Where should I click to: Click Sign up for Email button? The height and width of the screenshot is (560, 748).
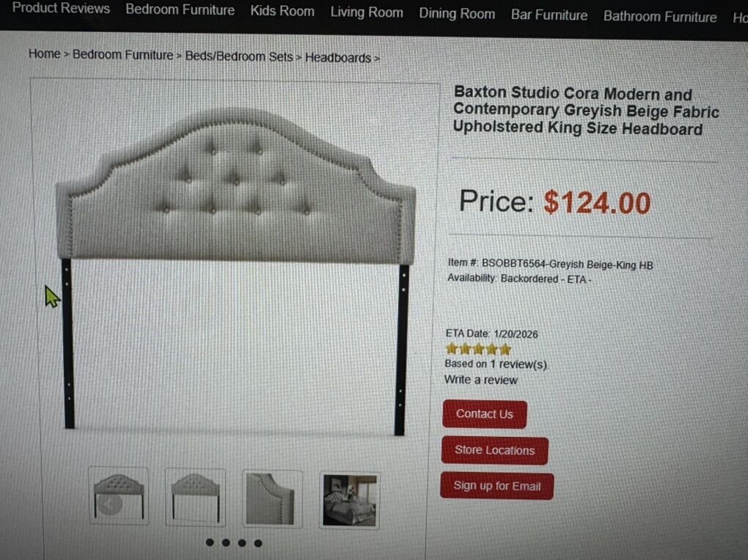click(x=496, y=486)
